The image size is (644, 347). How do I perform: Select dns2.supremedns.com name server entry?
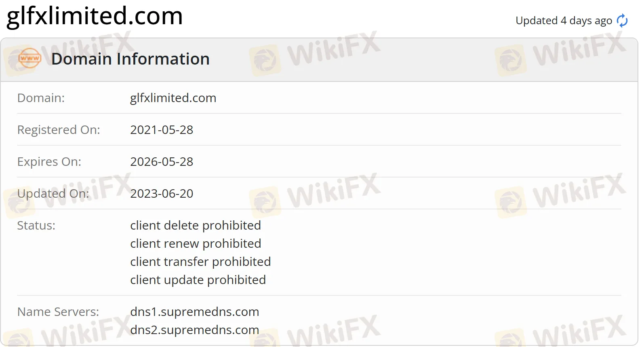tap(195, 330)
